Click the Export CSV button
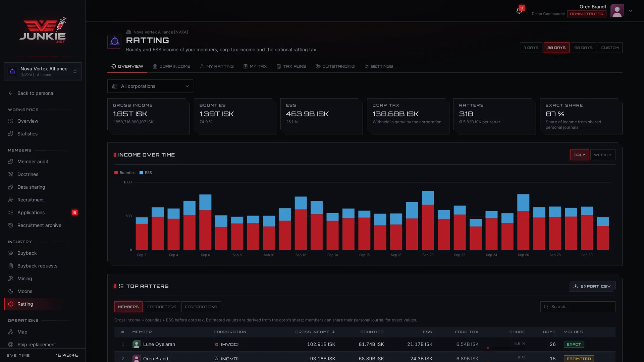Image resolution: width=644 pixels, height=362 pixels. 592,286
